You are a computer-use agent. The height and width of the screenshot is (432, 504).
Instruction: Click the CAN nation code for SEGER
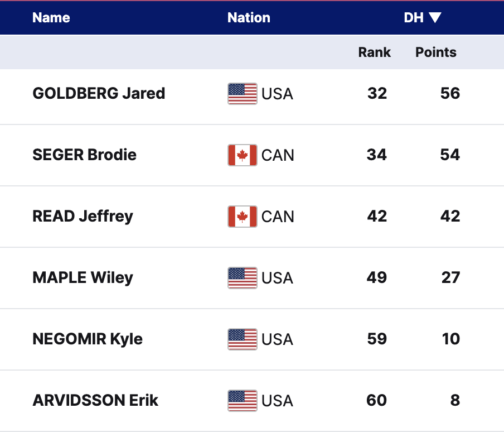click(278, 155)
